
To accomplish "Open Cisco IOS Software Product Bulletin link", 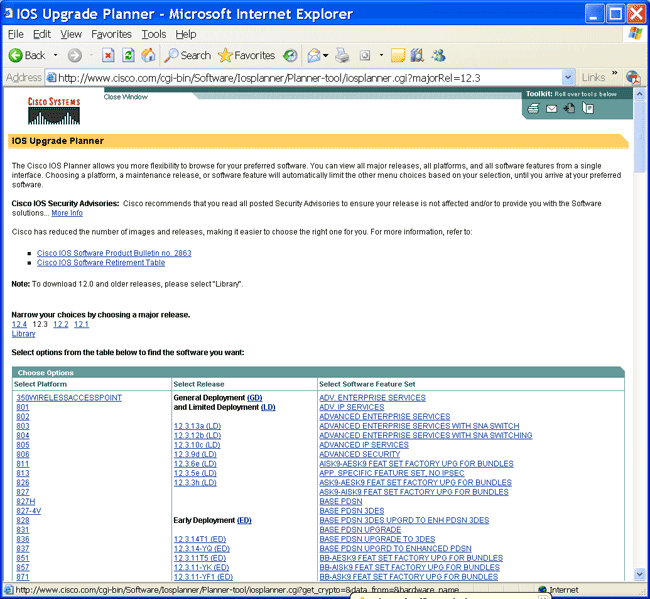I will click(114, 253).
